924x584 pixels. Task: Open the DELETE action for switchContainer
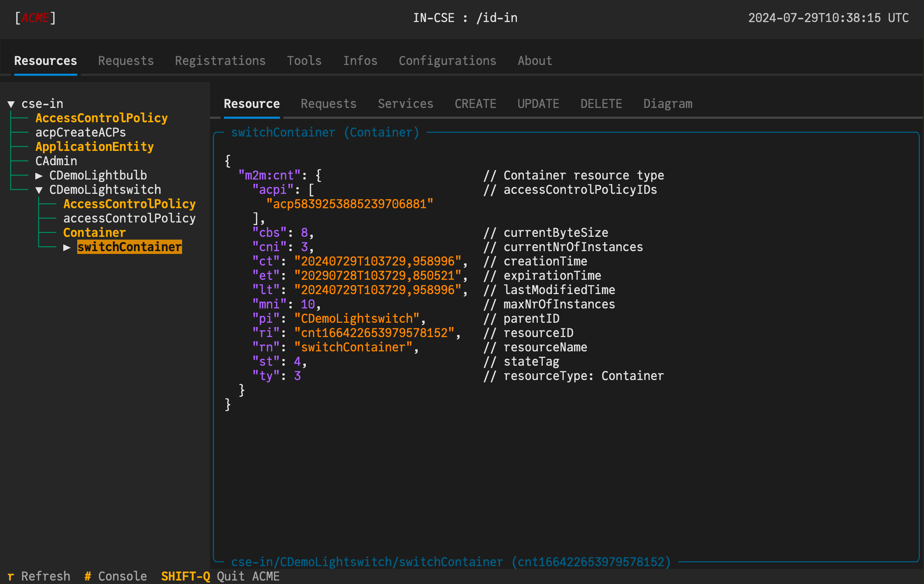[x=601, y=103]
